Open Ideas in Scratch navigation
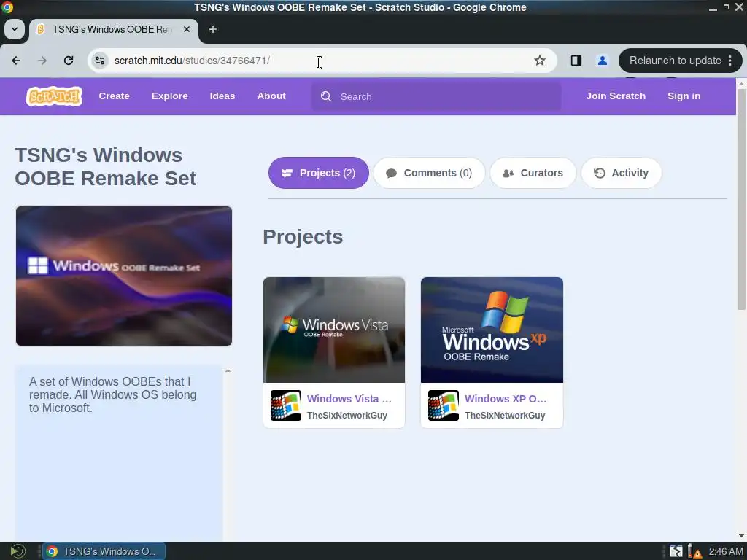 [222, 96]
